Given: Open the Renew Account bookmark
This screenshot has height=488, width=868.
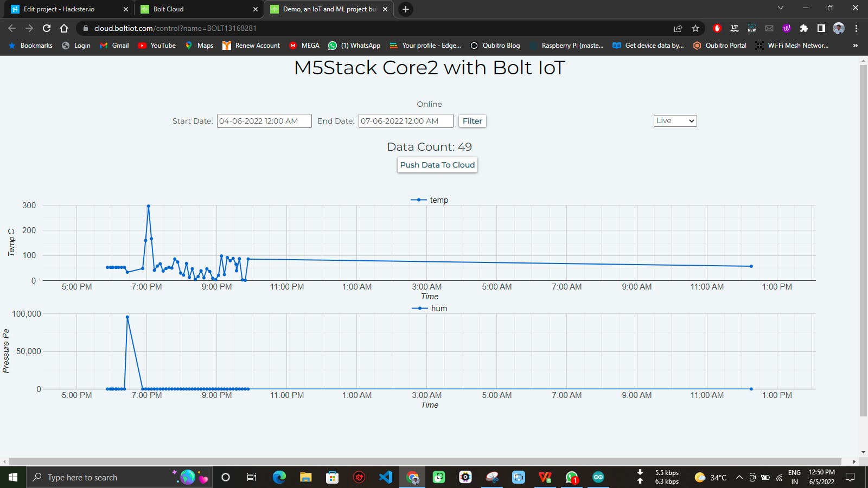Looking at the screenshot, I should [x=251, y=46].
